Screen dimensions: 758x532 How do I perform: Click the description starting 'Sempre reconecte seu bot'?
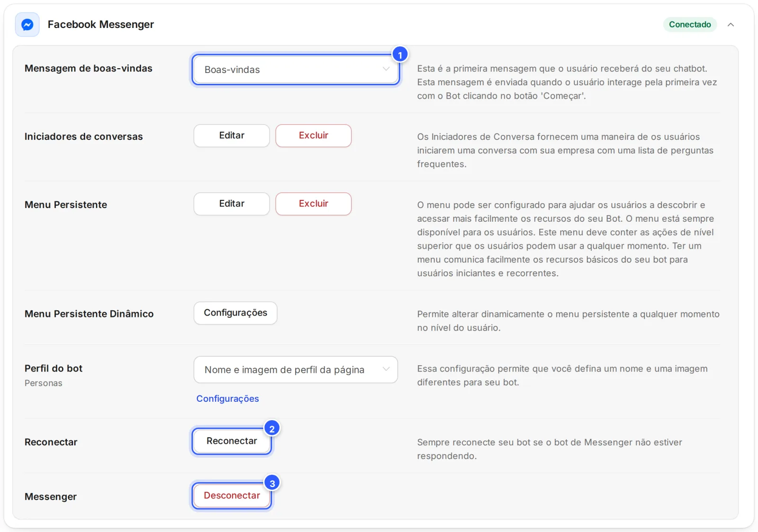pos(550,449)
